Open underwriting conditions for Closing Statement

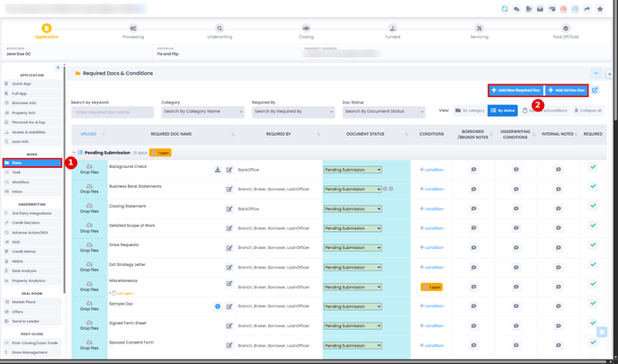click(516, 209)
